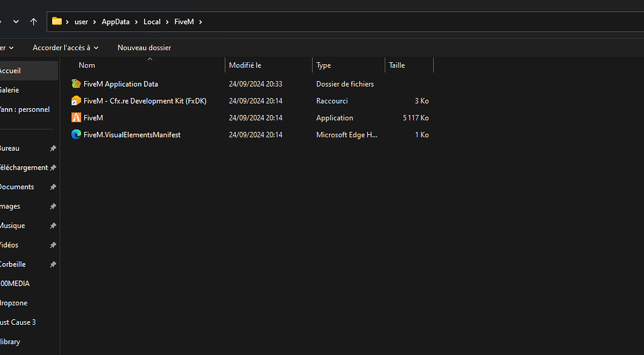
Task: Click the pin icon beside Corbeille
Action: point(53,265)
